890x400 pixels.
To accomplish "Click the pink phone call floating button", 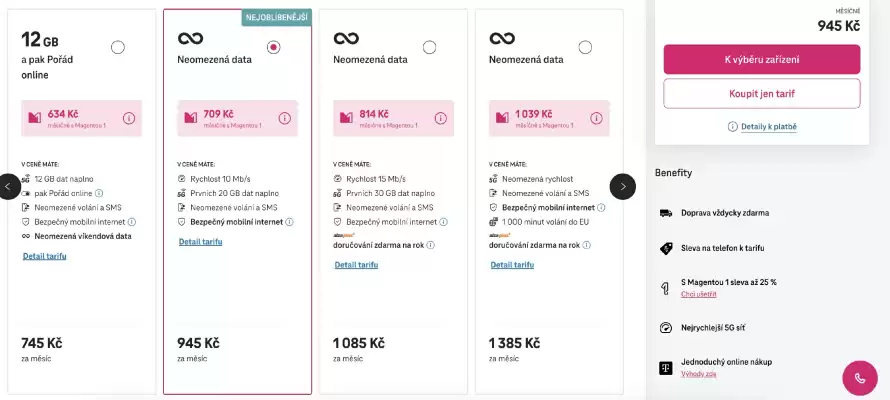I will coord(860,377).
